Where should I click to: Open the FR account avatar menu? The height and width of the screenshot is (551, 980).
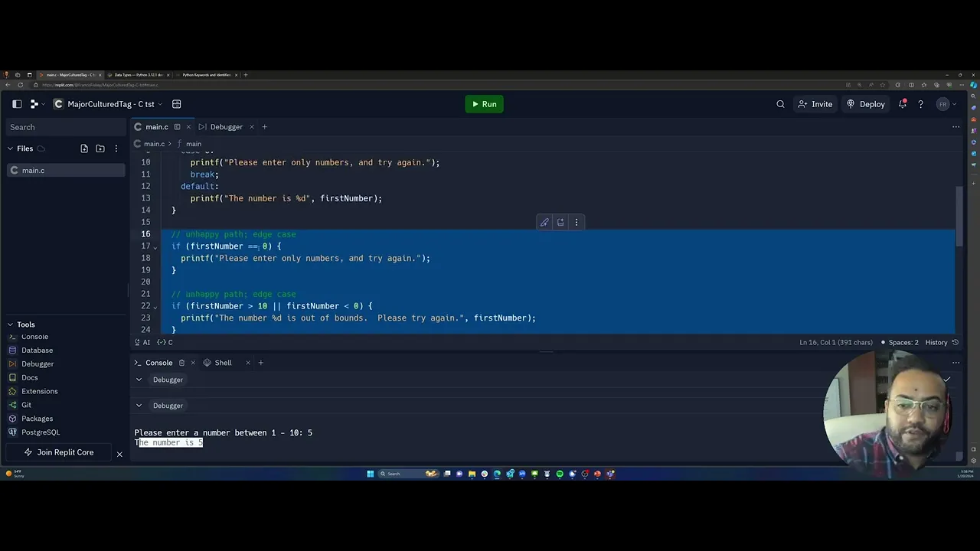pyautogui.click(x=947, y=104)
